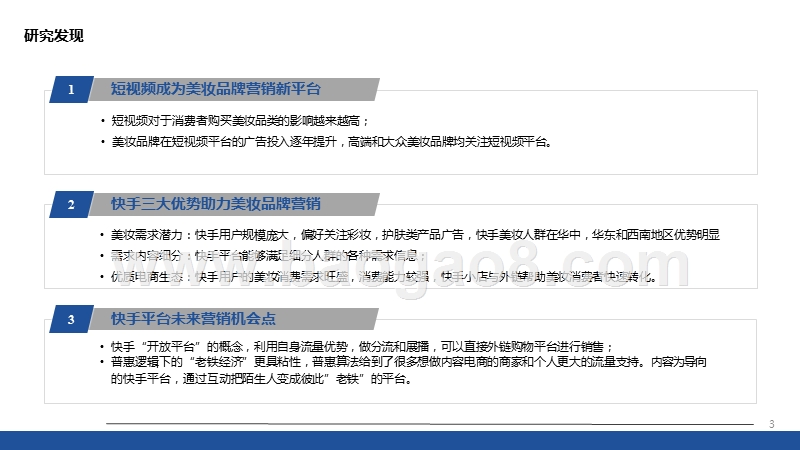800x450 pixels.
Task: Click bullet starting 需求内容细分
Action: coord(269,256)
